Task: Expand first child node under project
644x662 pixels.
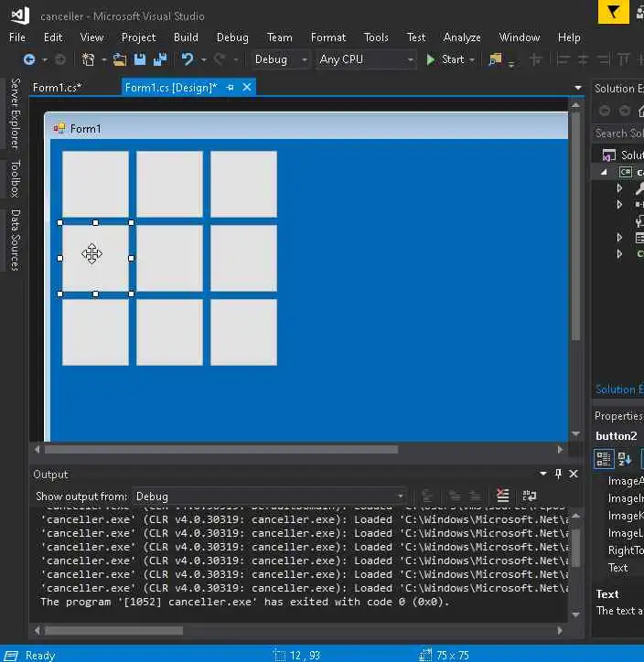Action: point(619,187)
